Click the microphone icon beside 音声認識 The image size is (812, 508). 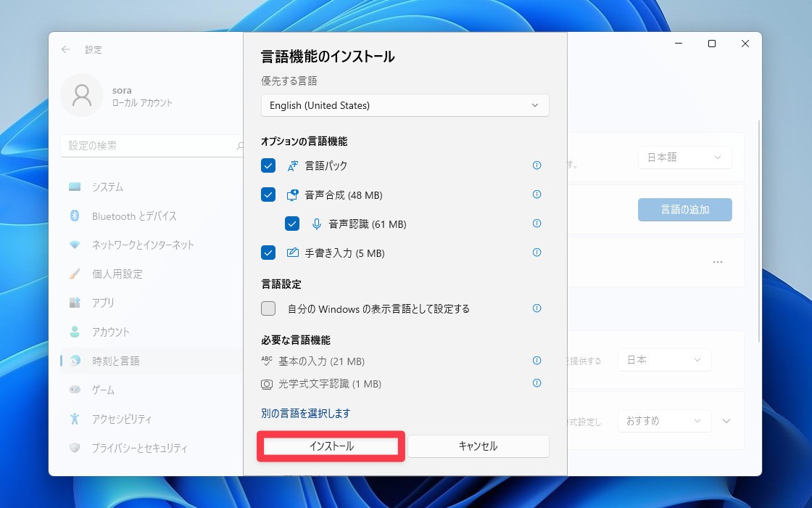[316, 224]
